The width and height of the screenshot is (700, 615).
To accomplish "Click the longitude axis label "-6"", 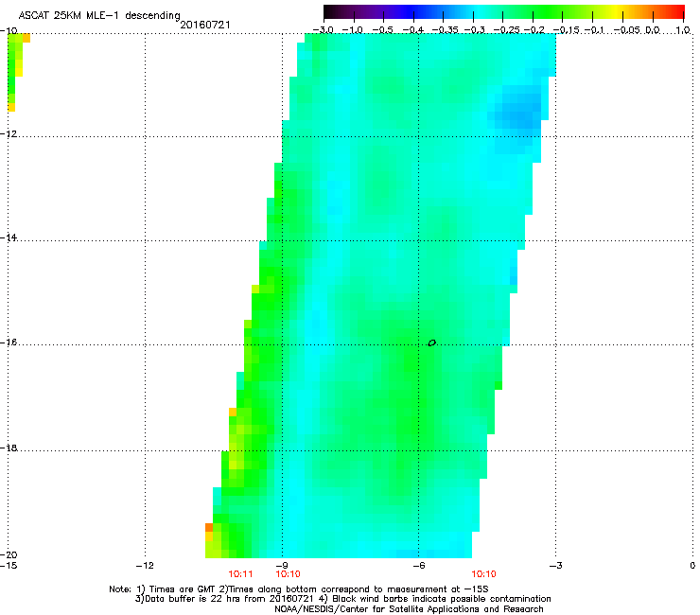I will [419, 566].
